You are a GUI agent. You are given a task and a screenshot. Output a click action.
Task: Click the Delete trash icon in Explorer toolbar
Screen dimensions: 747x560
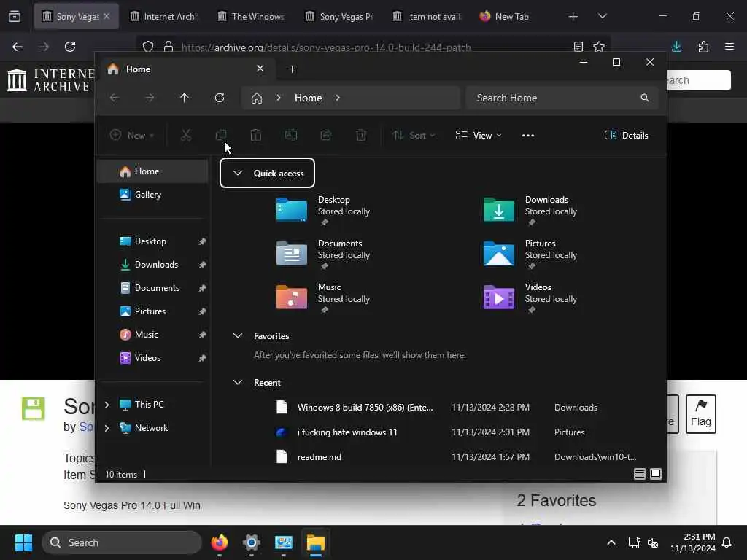pyautogui.click(x=361, y=135)
